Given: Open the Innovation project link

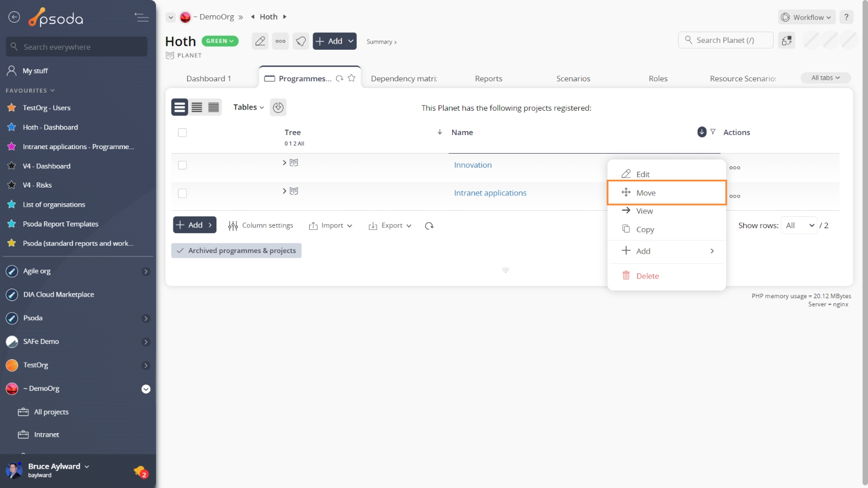Looking at the screenshot, I should coord(473,165).
